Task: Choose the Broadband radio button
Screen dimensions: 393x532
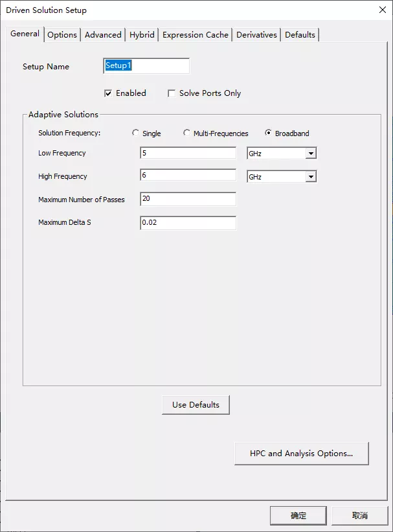Action: click(268, 133)
